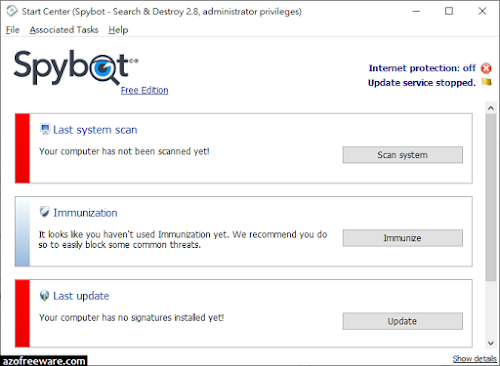Image resolution: width=500 pixels, height=366 pixels.
Task: Click the 'Immunization' heading
Action: pyautogui.click(x=85, y=213)
